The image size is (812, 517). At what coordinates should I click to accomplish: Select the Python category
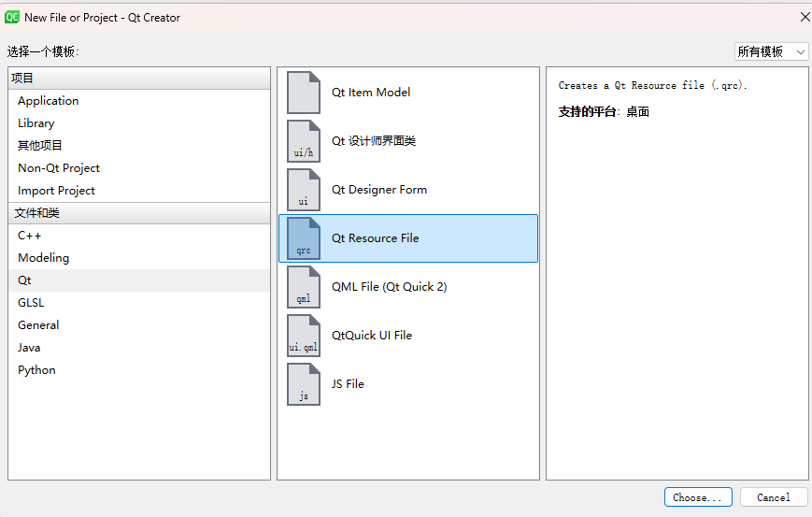coord(139,370)
